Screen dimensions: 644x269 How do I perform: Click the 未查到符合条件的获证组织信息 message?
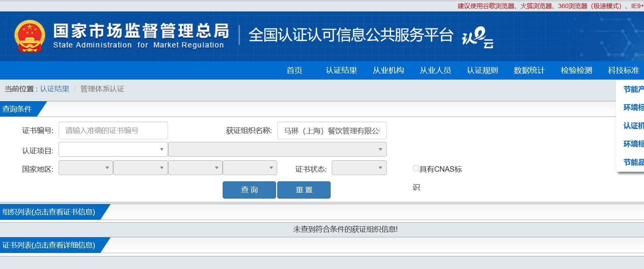pos(345,229)
